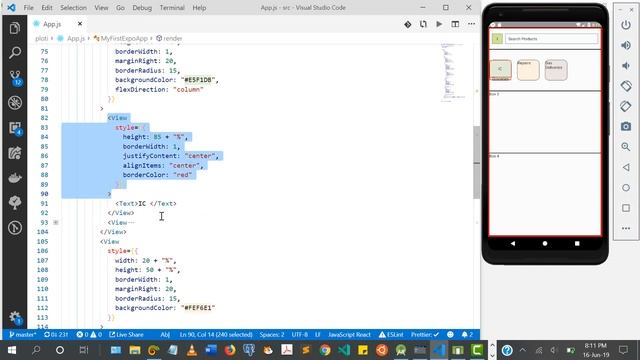Click the ESLint status item
The image size is (640, 360).
(391, 335)
